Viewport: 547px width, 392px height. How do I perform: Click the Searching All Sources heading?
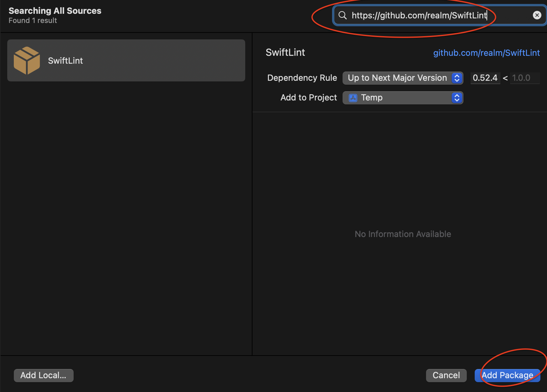[x=55, y=11]
